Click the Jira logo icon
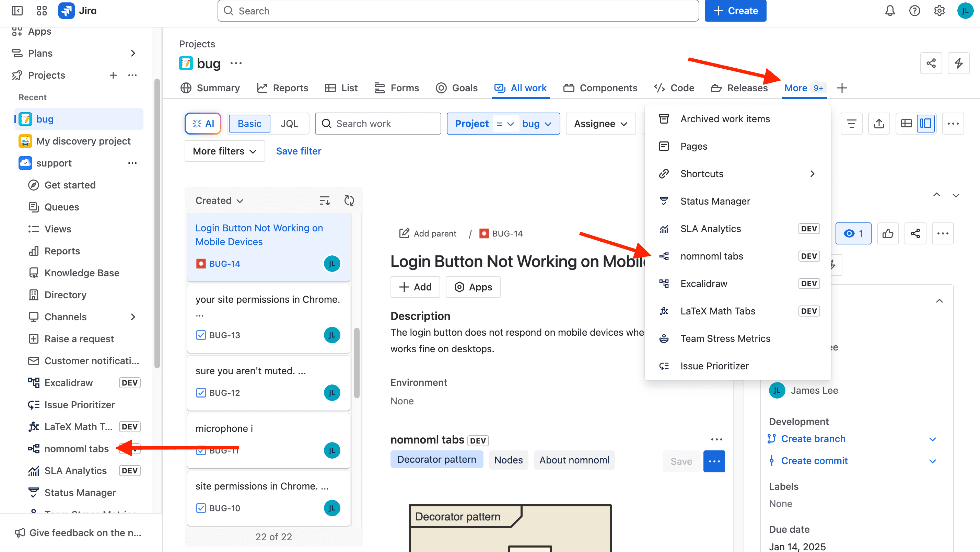Image resolution: width=980 pixels, height=552 pixels. tap(66, 11)
